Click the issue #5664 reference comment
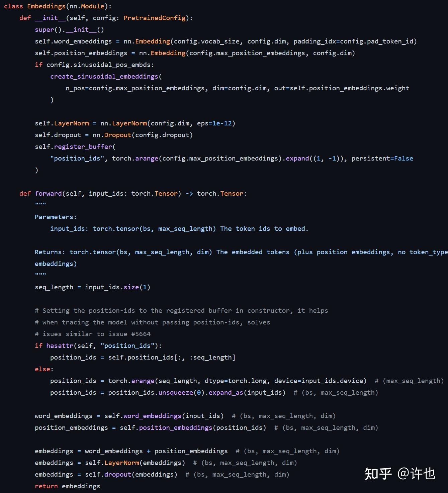Image resolution: width=448 pixels, height=493 pixels. (x=93, y=334)
